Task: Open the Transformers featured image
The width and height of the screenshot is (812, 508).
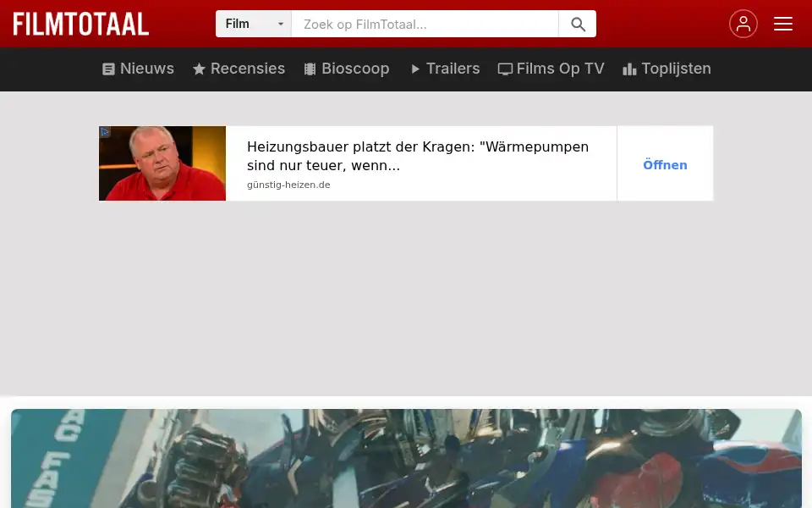Action: [x=406, y=458]
